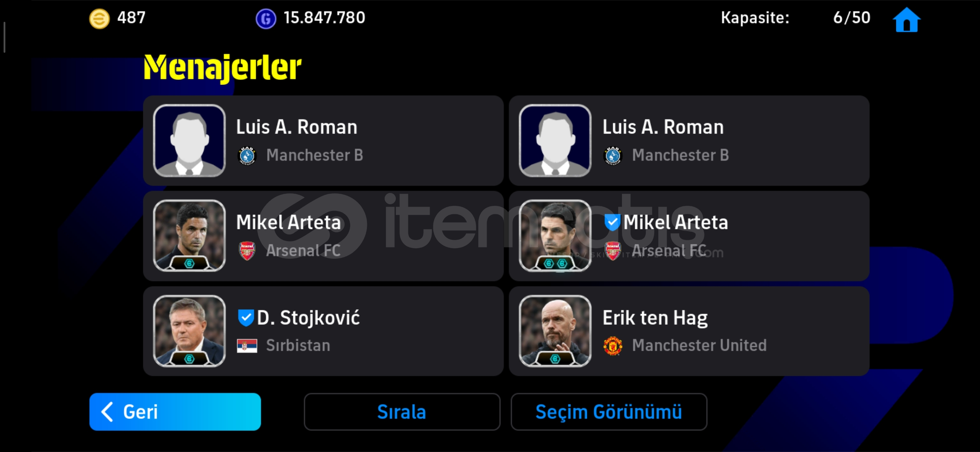
Task: Open D. Stojković portrait thumbnail
Action: click(x=189, y=331)
